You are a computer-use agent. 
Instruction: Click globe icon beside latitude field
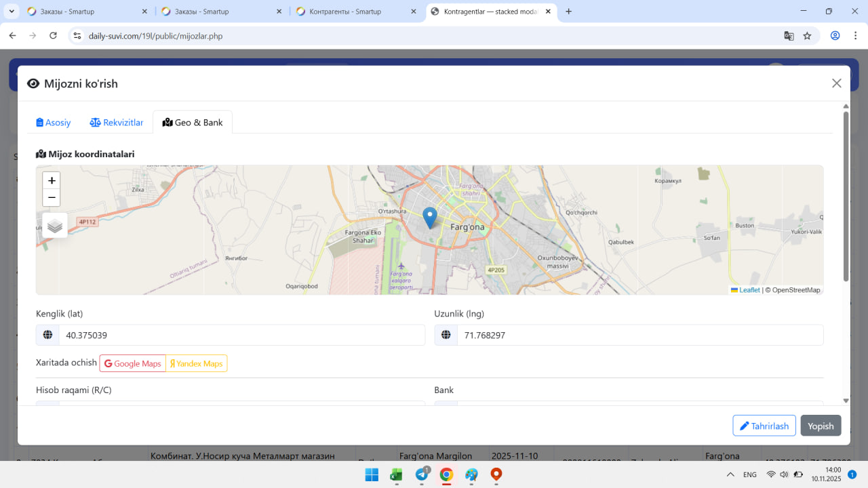pos(47,335)
